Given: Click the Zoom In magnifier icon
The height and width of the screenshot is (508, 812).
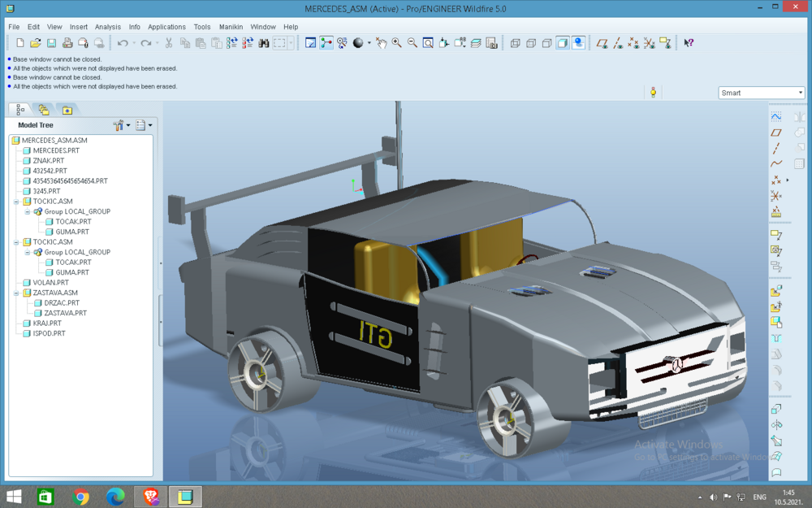Looking at the screenshot, I should [x=397, y=43].
